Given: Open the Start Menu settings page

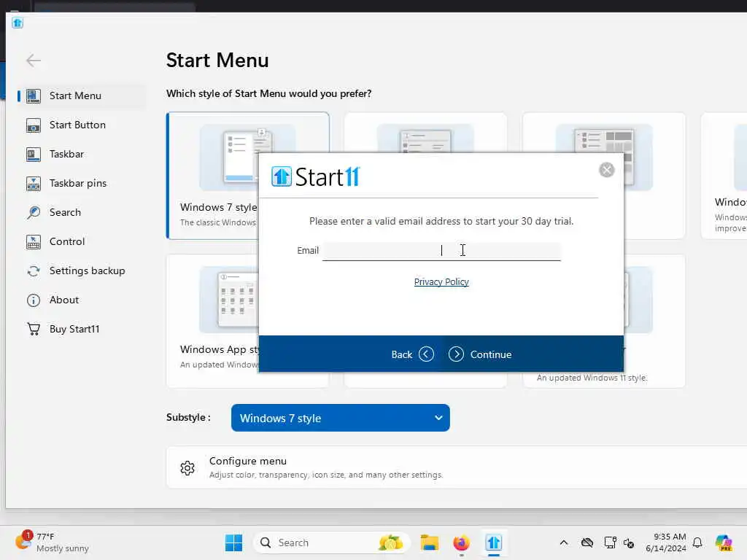Looking at the screenshot, I should tap(81, 96).
